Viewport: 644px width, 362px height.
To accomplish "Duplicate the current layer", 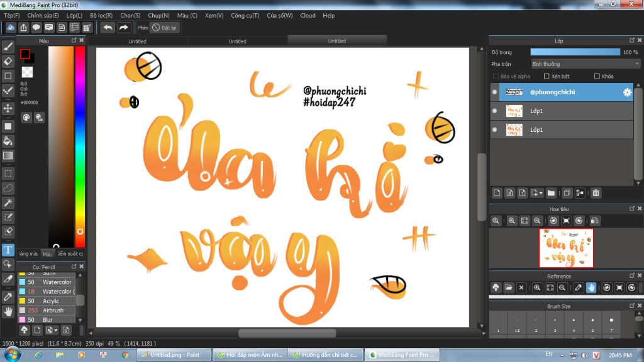I will pyautogui.click(x=567, y=193).
